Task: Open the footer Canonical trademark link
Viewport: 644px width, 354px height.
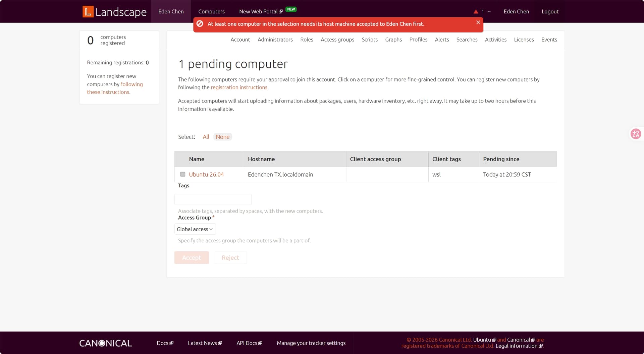Action: pyautogui.click(x=521, y=340)
